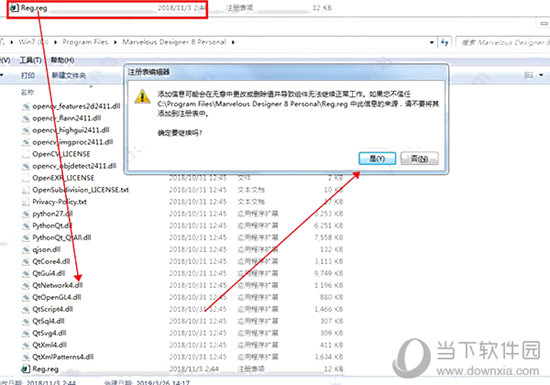Click the Win7 drive breadcrumb segment
This screenshot has height=385, width=550.
point(33,42)
